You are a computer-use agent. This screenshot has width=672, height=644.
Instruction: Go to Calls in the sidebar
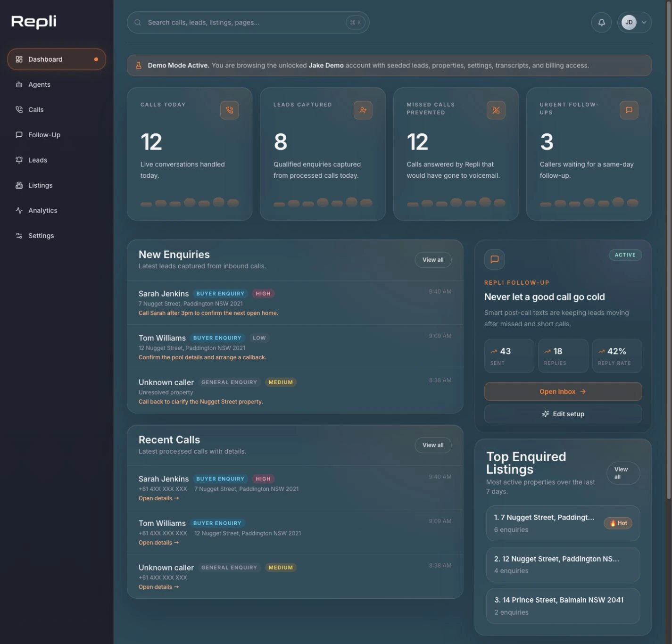pyautogui.click(x=57, y=109)
